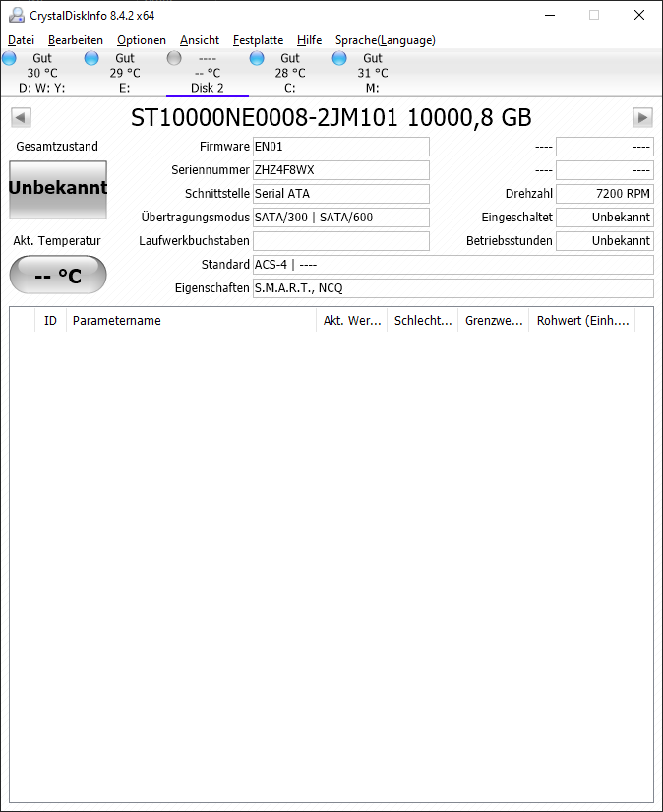The width and height of the screenshot is (663, 812).
Task: Click the blue status orb for D: W: Y:
Action: pos(9,58)
